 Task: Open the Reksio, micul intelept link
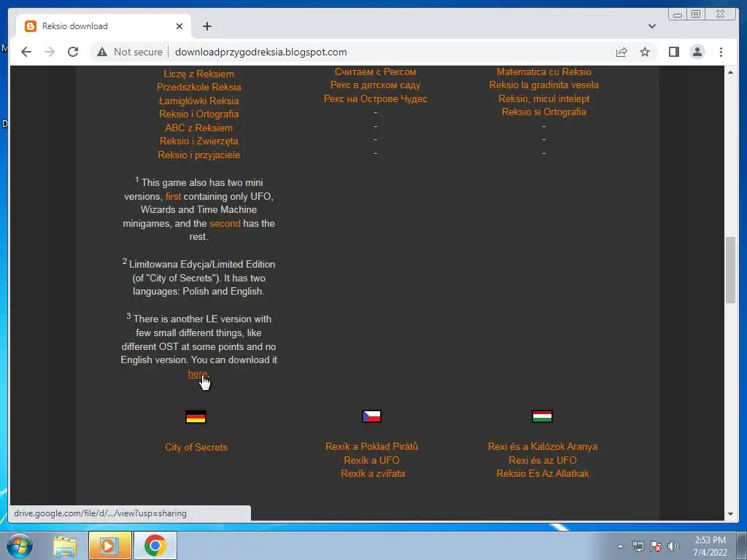point(544,98)
